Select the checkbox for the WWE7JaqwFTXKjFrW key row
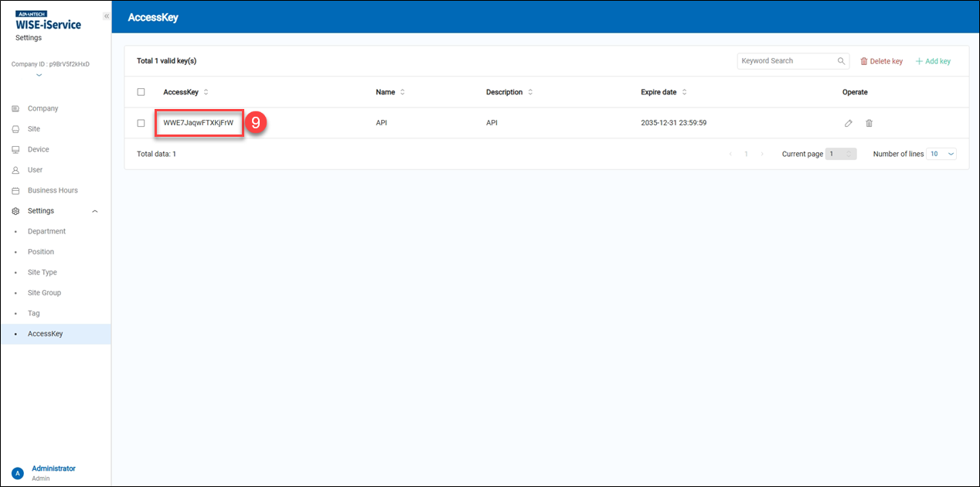This screenshot has width=980, height=487. [141, 122]
